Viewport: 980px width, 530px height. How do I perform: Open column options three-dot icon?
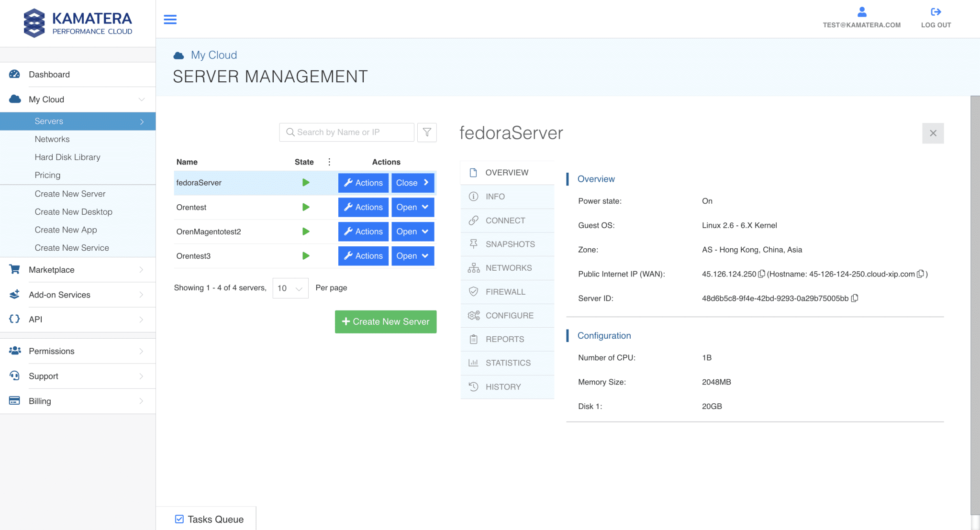coord(329,162)
